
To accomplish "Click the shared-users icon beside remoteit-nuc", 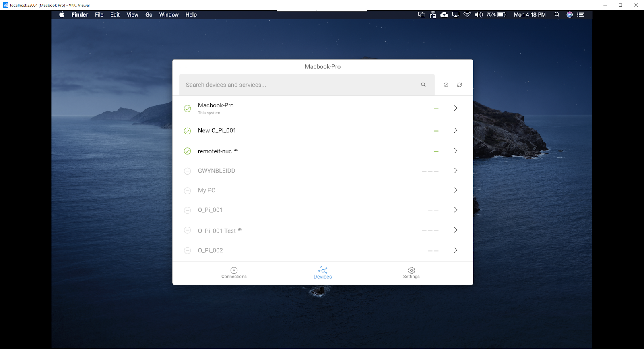I will pos(236,150).
